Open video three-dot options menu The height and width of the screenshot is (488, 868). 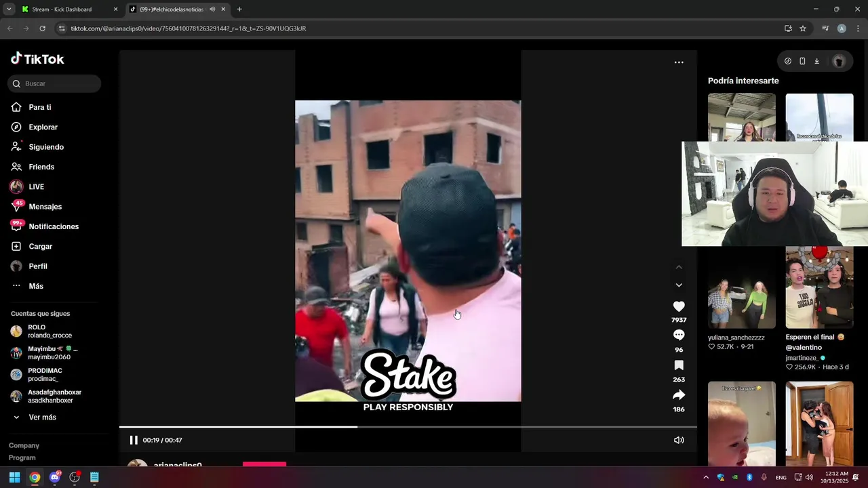coord(679,62)
